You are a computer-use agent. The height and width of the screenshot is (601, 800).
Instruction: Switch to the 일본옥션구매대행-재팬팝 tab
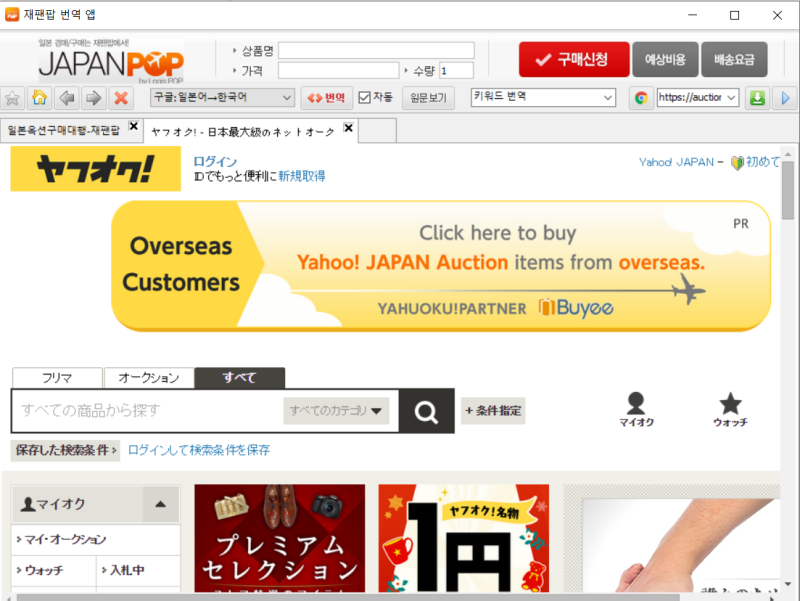63,131
